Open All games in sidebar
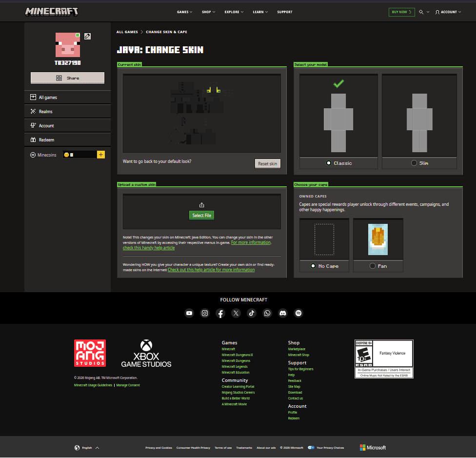The image size is (476, 458). tap(67, 98)
